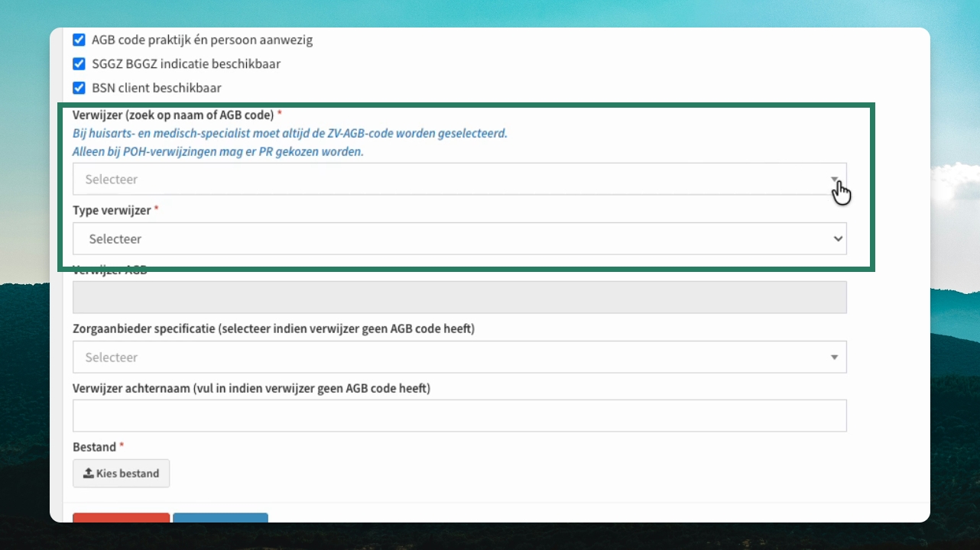Click the Kies bestand upload button

tap(121, 473)
